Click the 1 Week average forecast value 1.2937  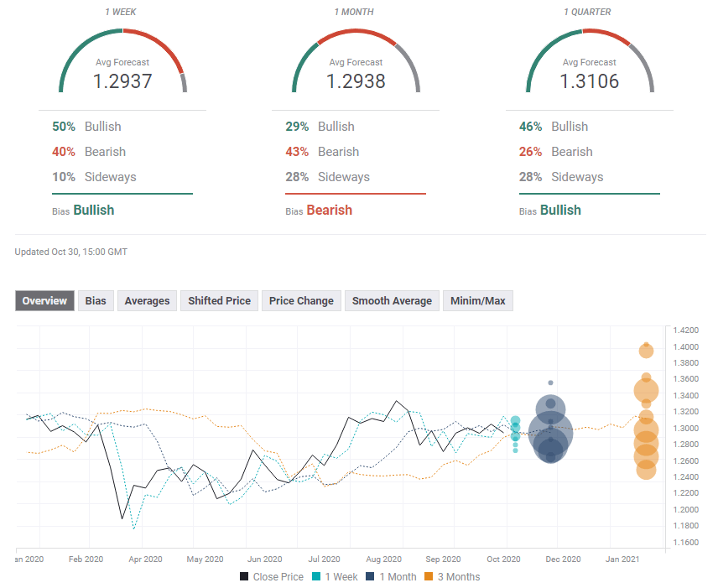pos(122,81)
